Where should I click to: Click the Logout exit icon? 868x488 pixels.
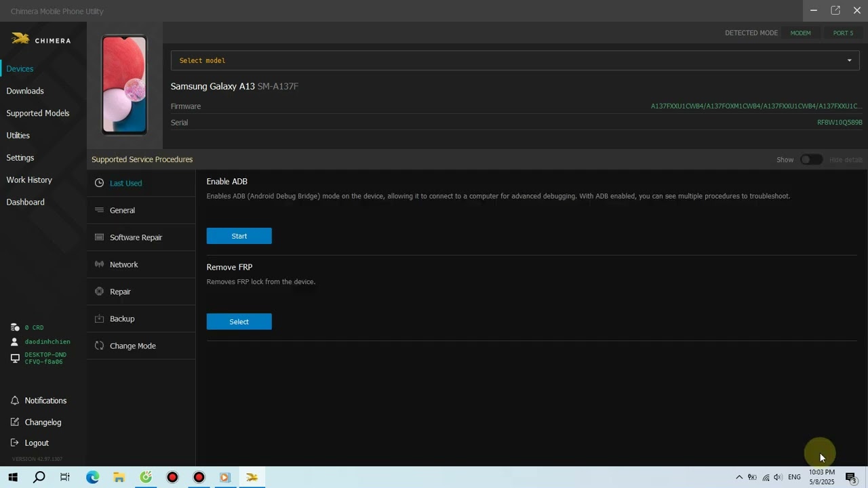[15, 443]
